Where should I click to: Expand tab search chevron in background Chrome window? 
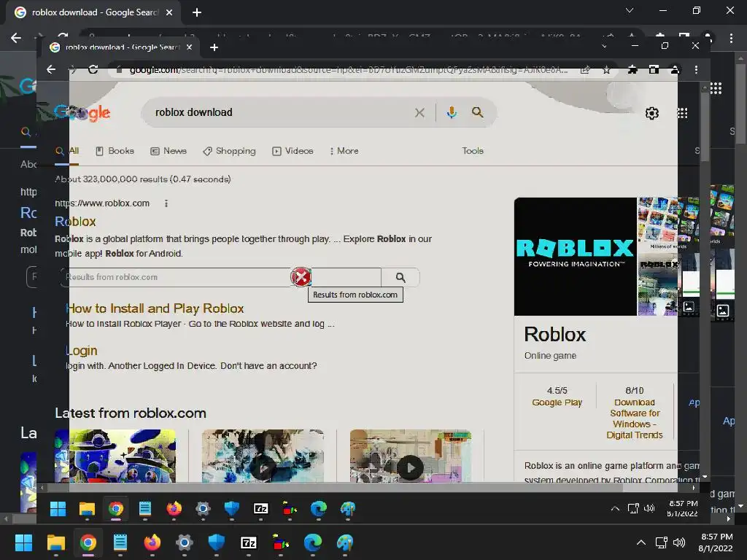tap(630, 10)
